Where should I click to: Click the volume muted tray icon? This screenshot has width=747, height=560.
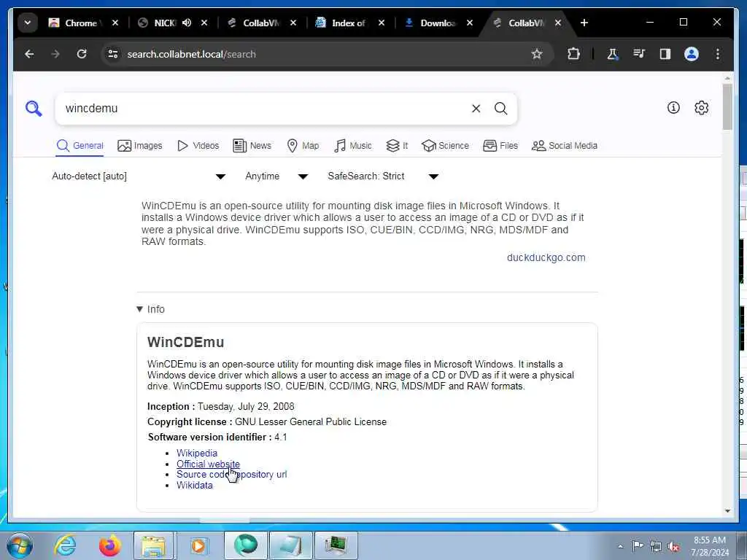(x=673, y=547)
